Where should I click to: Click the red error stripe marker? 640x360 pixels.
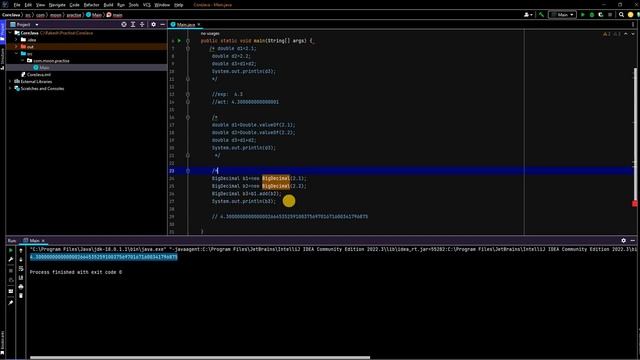pyautogui.click(x=635, y=204)
